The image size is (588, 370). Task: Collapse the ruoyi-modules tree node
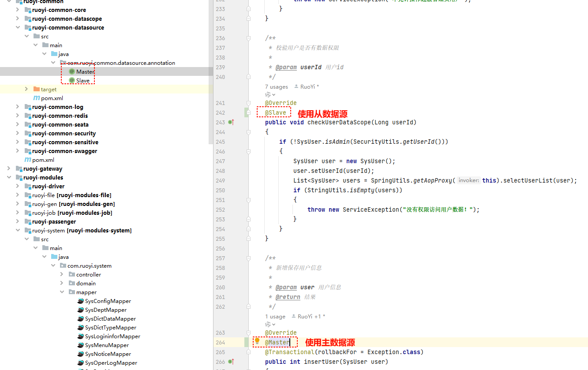click(x=8, y=177)
